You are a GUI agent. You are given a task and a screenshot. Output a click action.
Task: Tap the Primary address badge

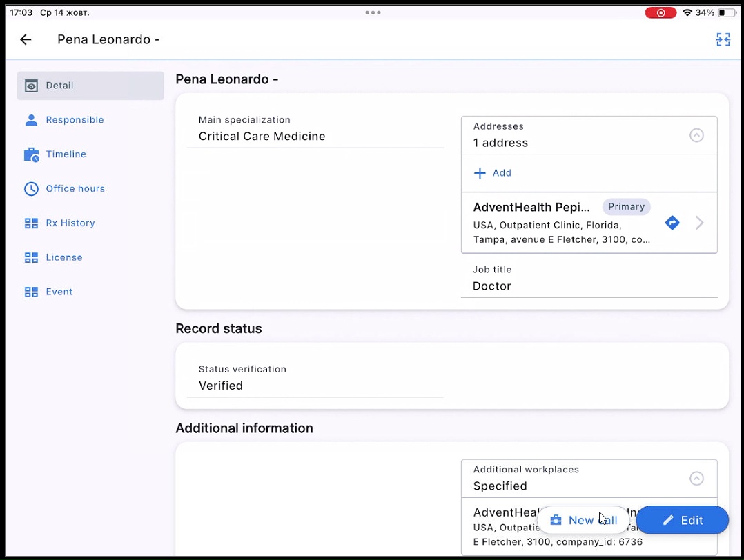pos(627,207)
